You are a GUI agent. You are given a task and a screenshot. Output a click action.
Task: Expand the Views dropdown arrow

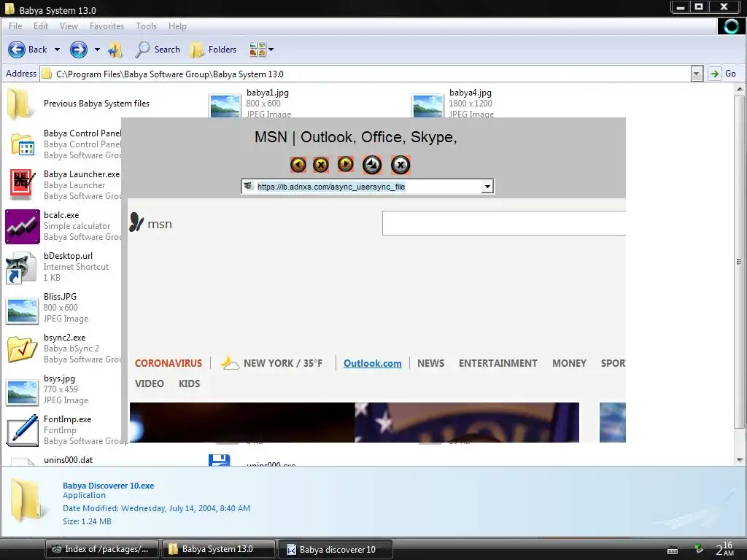[271, 50]
